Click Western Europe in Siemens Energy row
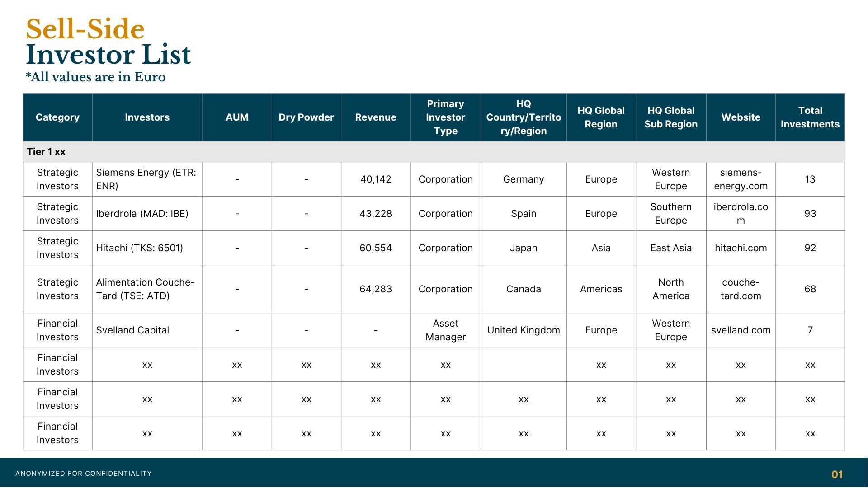868x488 pixels. click(x=671, y=179)
